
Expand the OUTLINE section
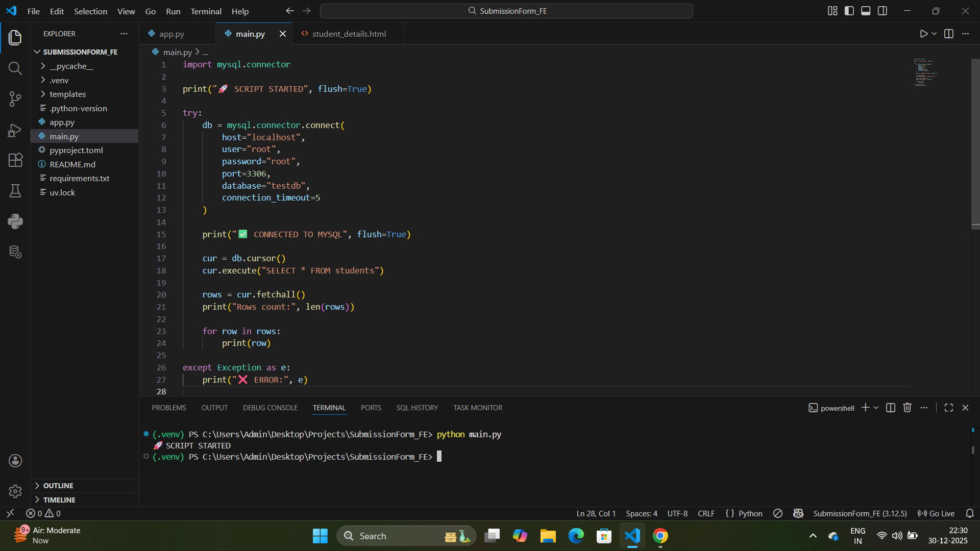tap(58, 486)
